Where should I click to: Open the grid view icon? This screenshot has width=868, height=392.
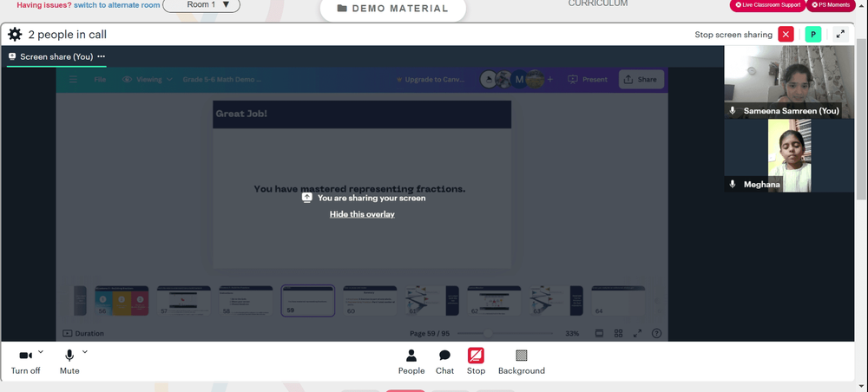click(x=618, y=333)
